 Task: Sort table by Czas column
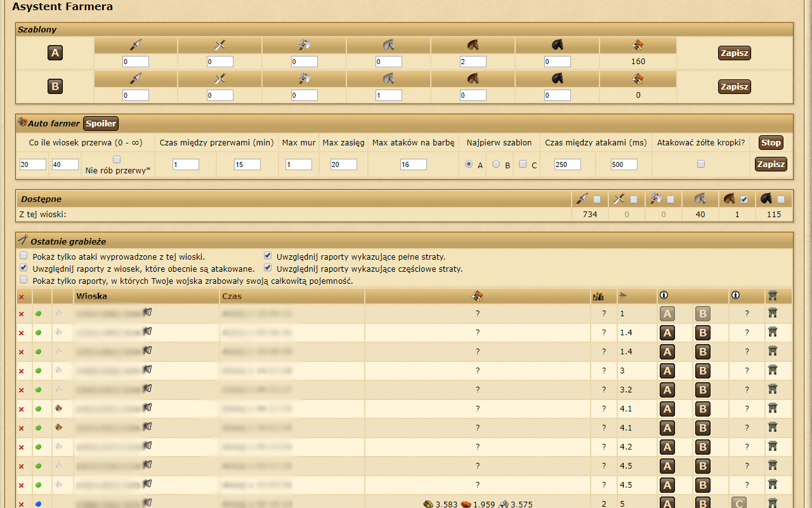[x=232, y=296]
